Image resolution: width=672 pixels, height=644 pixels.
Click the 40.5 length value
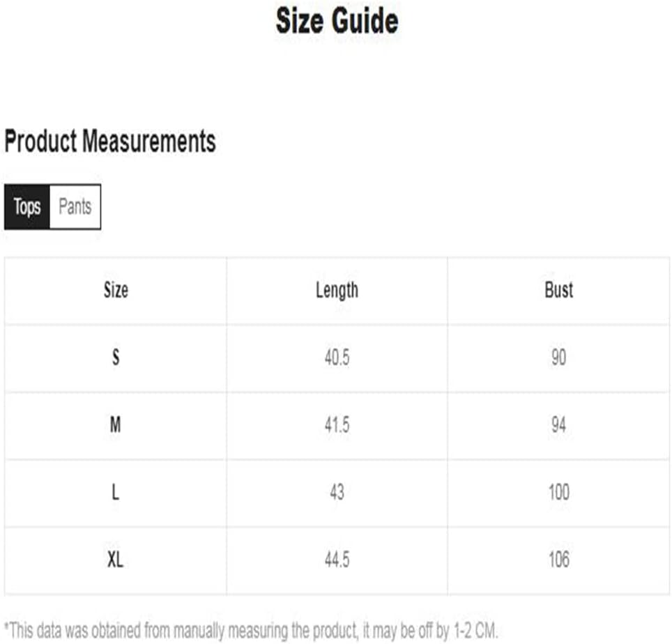[x=337, y=358]
